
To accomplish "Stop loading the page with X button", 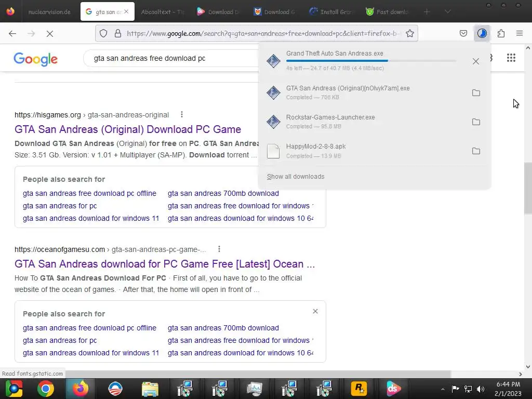I will point(49,33).
